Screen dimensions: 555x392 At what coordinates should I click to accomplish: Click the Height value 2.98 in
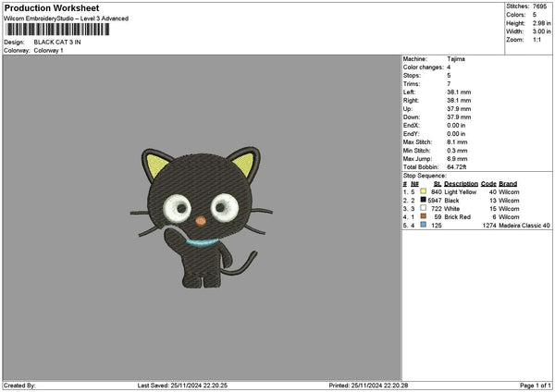coord(542,23)
